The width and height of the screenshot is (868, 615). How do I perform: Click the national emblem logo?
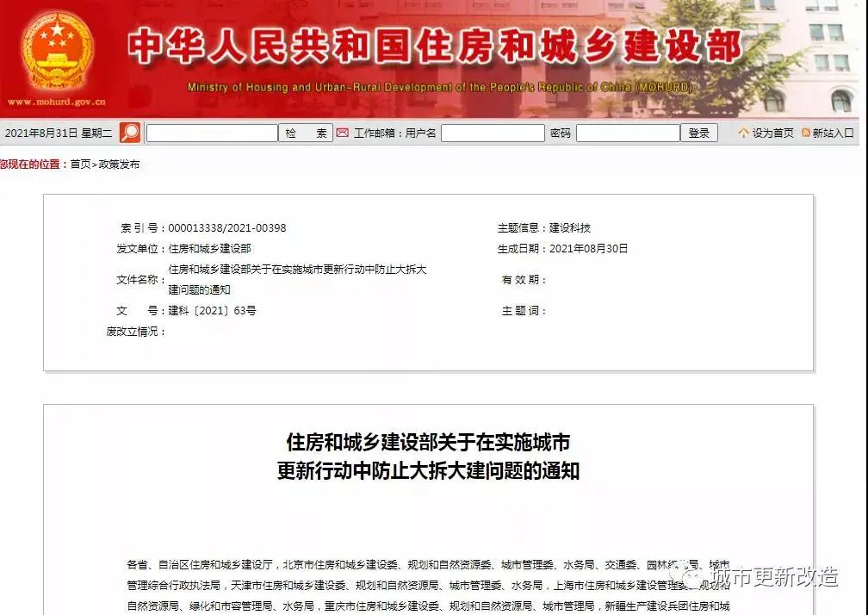coord(57,52)
